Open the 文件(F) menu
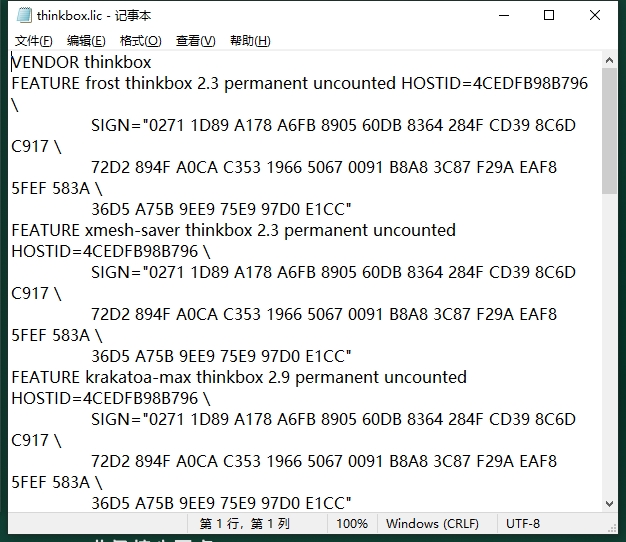The width and height of the screenshot is (626, 542). pos(34,41)
